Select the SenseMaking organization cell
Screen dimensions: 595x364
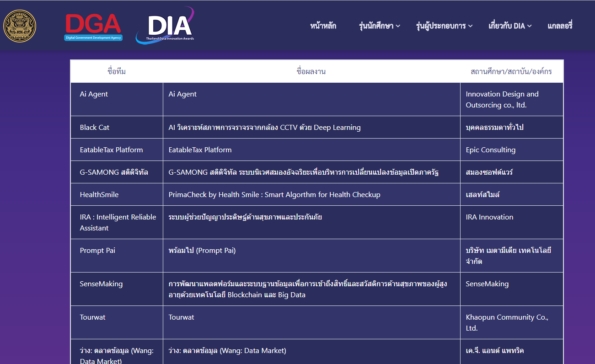point(511,289)
